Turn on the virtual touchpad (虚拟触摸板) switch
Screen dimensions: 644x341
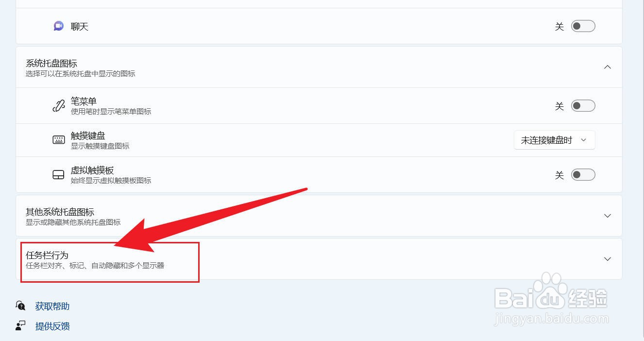(x=583, y=175)
